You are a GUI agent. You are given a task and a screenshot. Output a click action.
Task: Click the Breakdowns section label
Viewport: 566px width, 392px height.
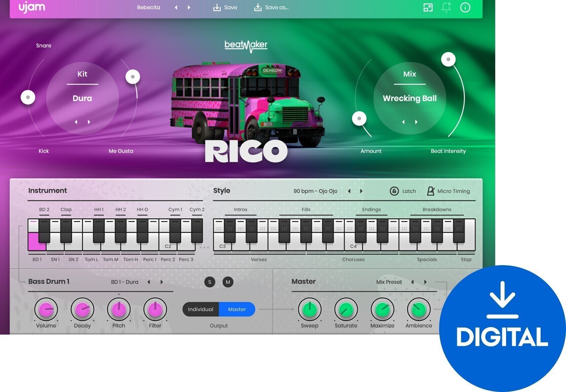click(437, 209)
